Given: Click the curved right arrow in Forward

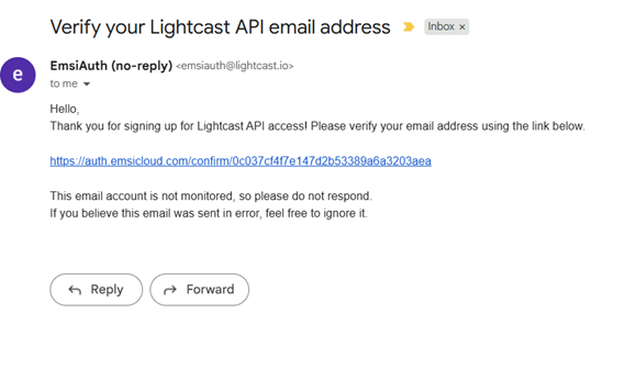Looking at the screenshot, I should pos(170,290).
